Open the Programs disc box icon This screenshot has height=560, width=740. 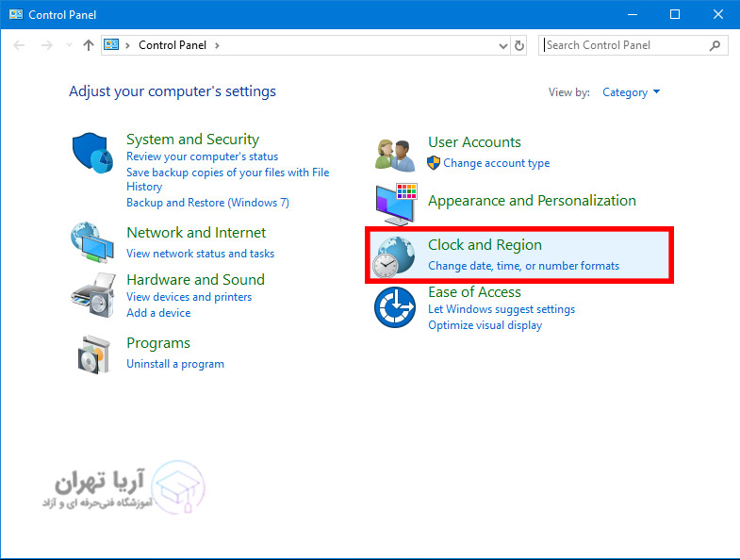click(x=93, y=354)
